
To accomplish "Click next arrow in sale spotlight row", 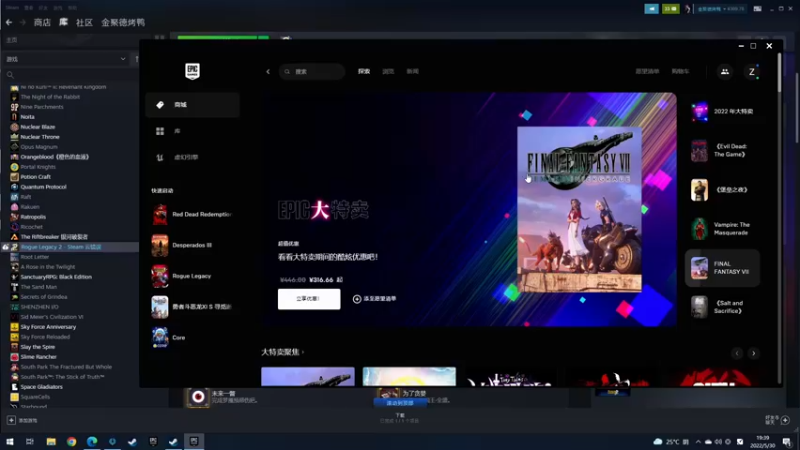I will tap(754, 353).
